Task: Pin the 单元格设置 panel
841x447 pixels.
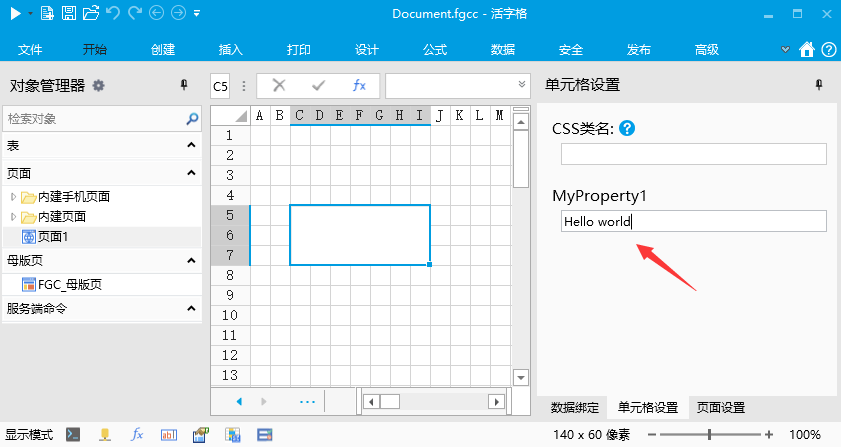Action: click(x=819, y=85)
